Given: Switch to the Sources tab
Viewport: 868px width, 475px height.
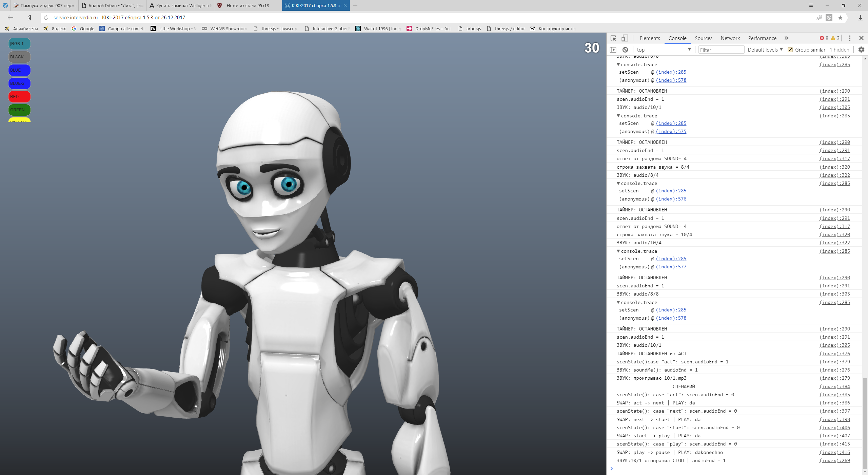Looking at the screenshot, I should click(703, 38).
